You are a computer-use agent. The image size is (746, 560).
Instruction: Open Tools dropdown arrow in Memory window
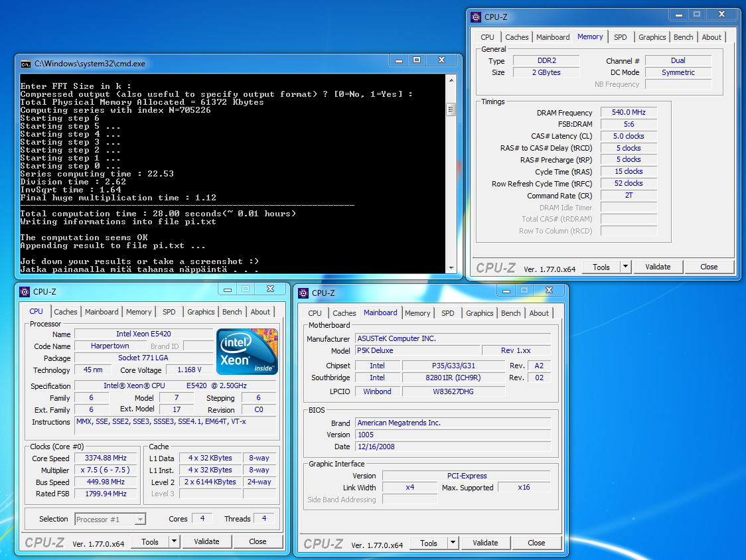(x=626, y=267)
